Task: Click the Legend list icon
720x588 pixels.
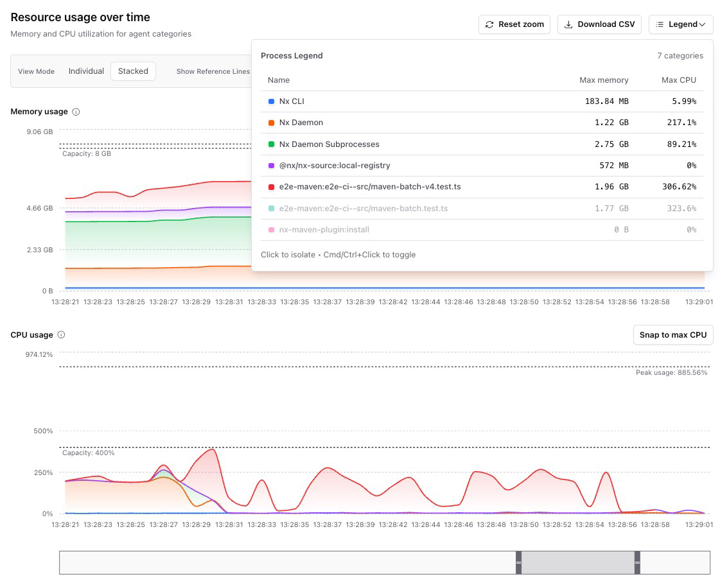Action: coord(660,24)
